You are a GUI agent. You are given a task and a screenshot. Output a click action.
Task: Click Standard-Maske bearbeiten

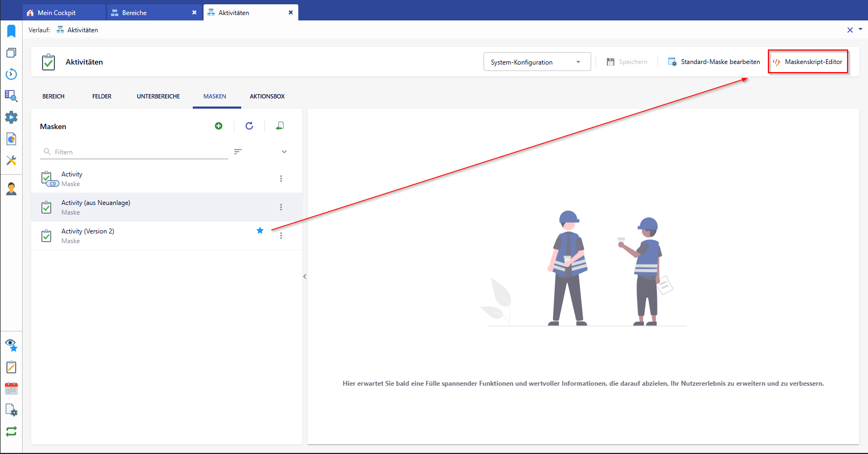pos(714,62)
